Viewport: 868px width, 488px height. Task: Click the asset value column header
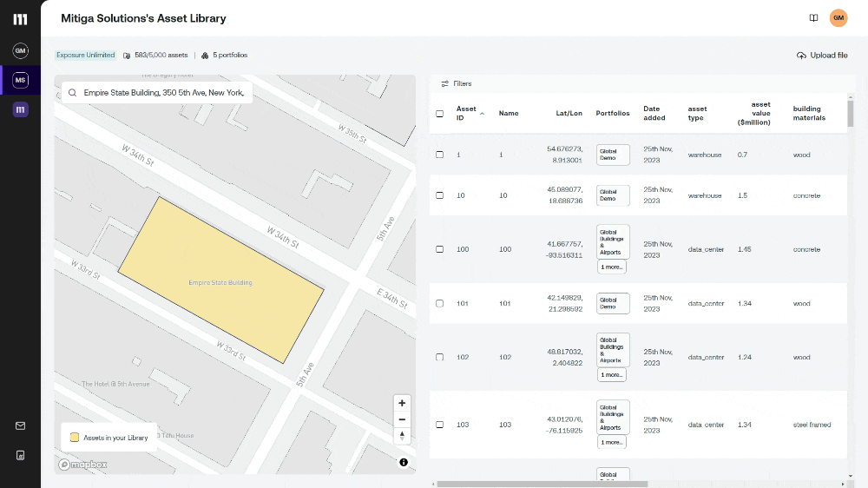pyautogui.click(x=754, y=114)
